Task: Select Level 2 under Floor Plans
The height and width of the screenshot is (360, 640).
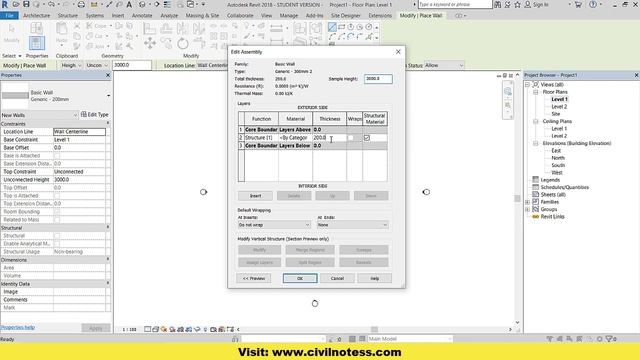Action: pos(559,107)
